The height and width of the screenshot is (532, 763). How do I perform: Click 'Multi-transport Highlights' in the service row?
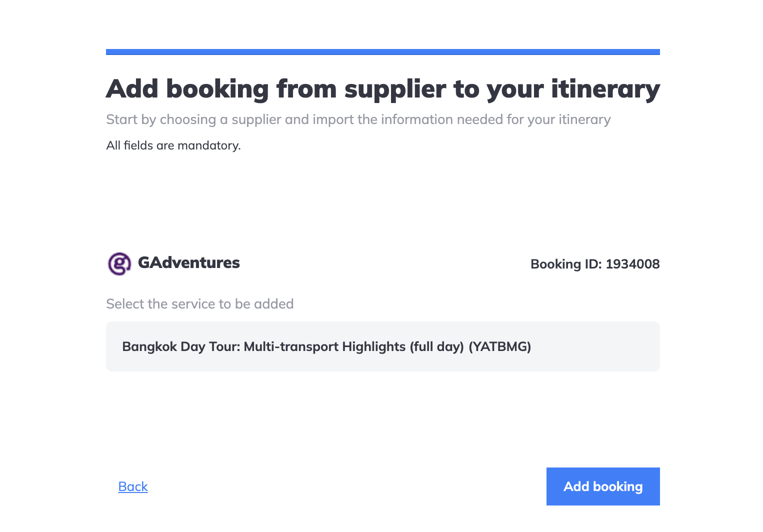click(324, 346)
